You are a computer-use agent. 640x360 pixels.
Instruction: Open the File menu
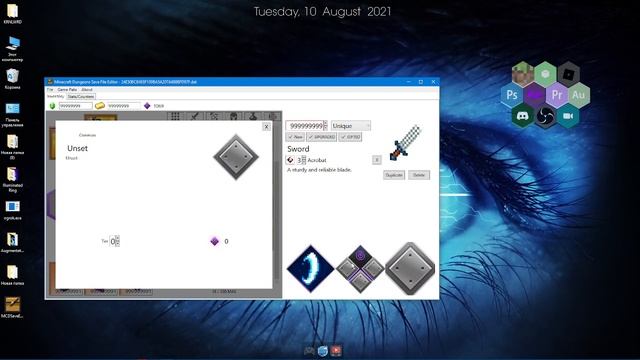50,89
